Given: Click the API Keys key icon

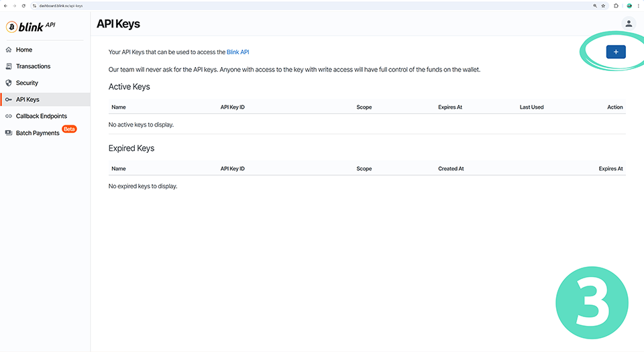Looking at the screenshot, I should (x=9, y=99).
